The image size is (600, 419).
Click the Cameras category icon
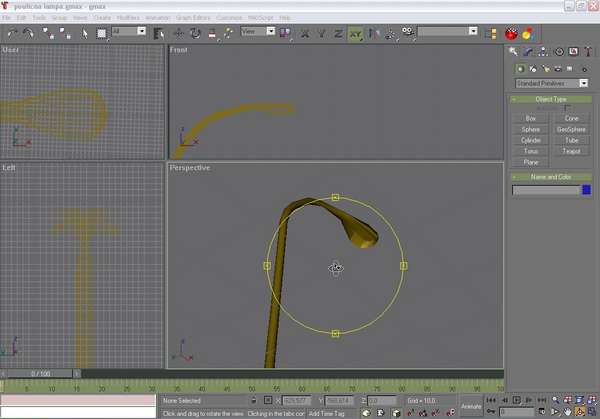558,68
